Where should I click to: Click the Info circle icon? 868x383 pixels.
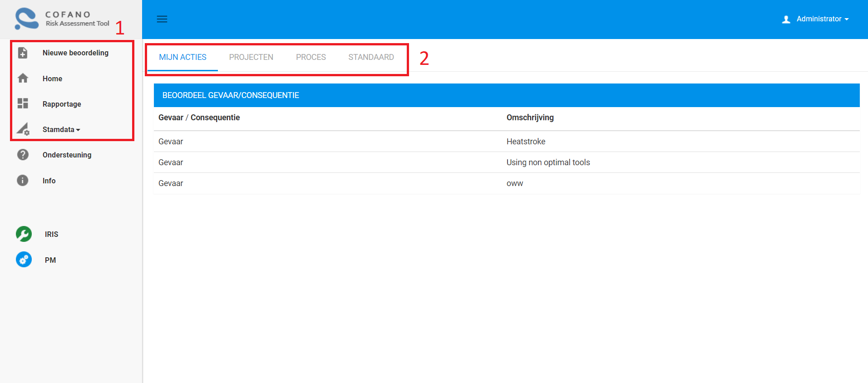click(23, 181)
